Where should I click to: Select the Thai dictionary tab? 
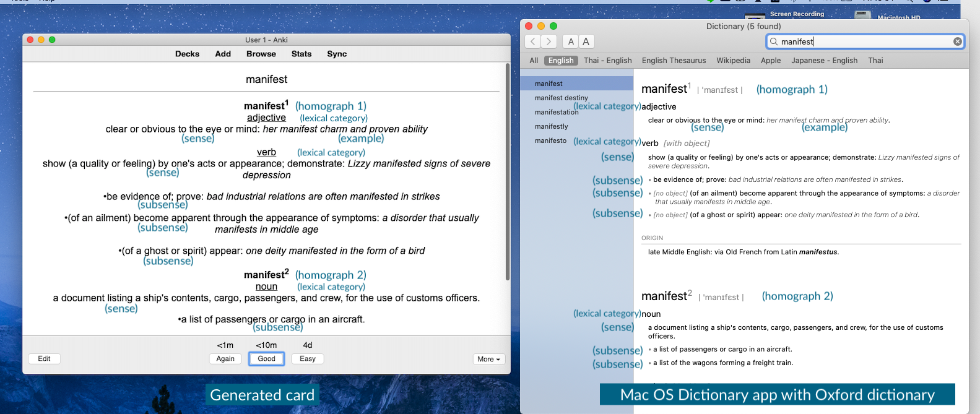click(x=875, y=61)
